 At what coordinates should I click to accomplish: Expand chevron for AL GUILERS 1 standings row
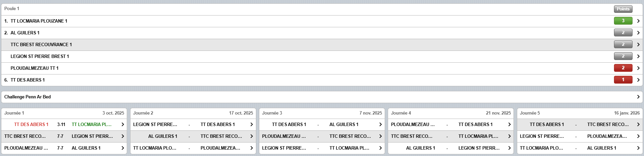638,33
